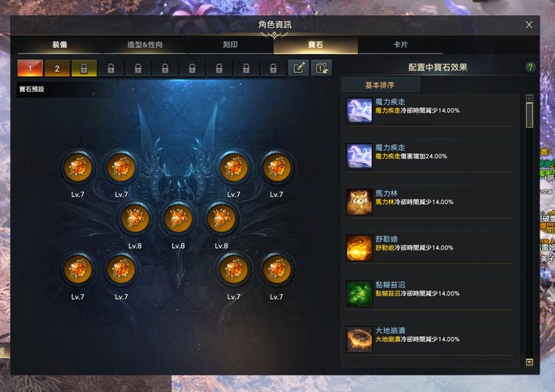Screen dimensions: 555x392
Task: Switch to gem preset 2
Action: 57,68
